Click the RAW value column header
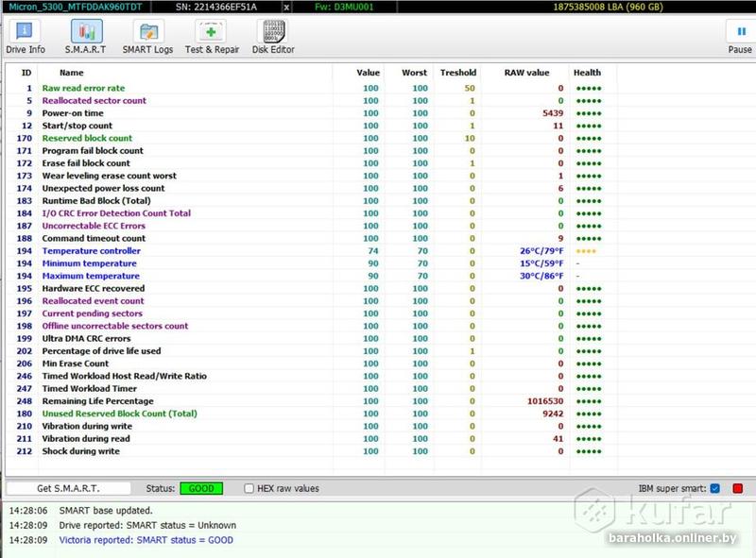This screenshot has height=558, width=756. [x=526, y=73]
